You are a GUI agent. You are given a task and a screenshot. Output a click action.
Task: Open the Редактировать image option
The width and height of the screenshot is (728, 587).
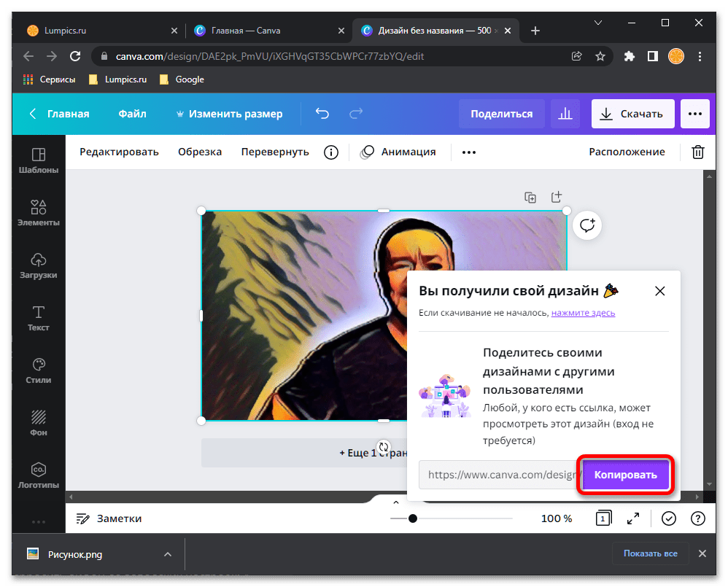pyautogui.click(x=120, y=152)
